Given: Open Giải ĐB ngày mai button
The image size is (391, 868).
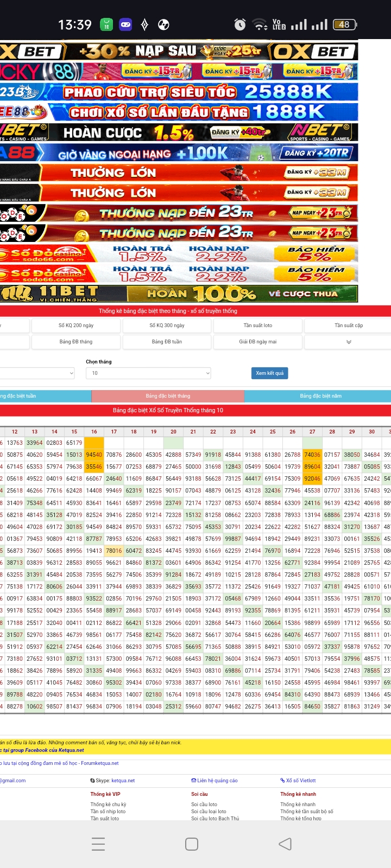Looking at the screenshot, I should coord(258,342).
